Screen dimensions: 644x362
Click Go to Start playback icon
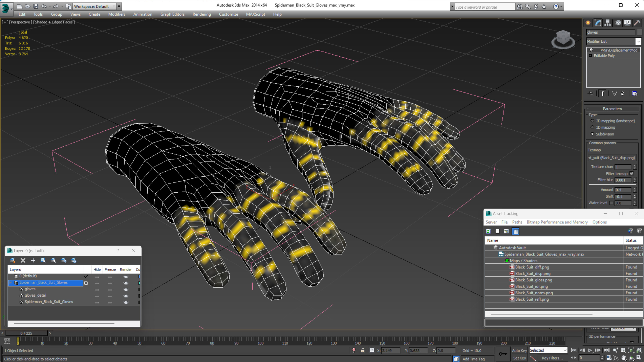(574, 350)
